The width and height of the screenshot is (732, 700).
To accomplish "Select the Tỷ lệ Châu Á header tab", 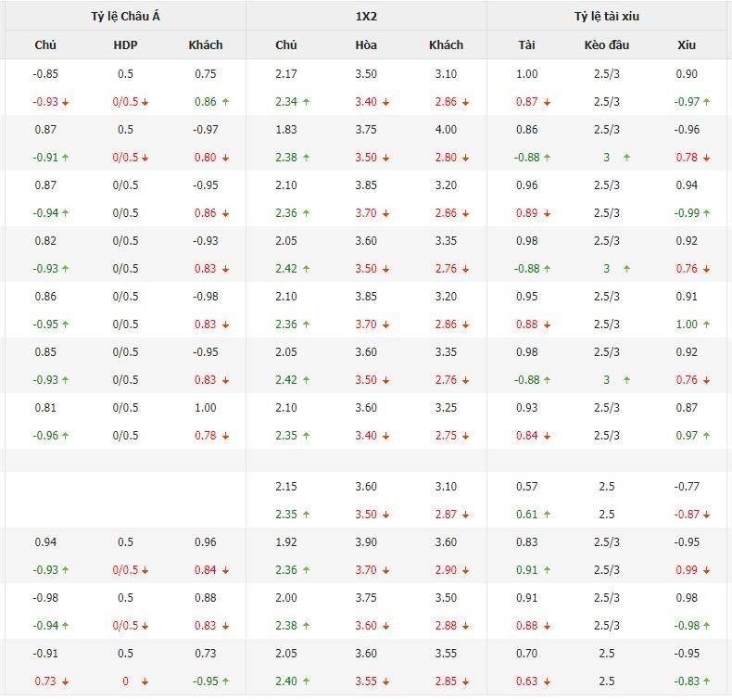I will pos(125,16).
